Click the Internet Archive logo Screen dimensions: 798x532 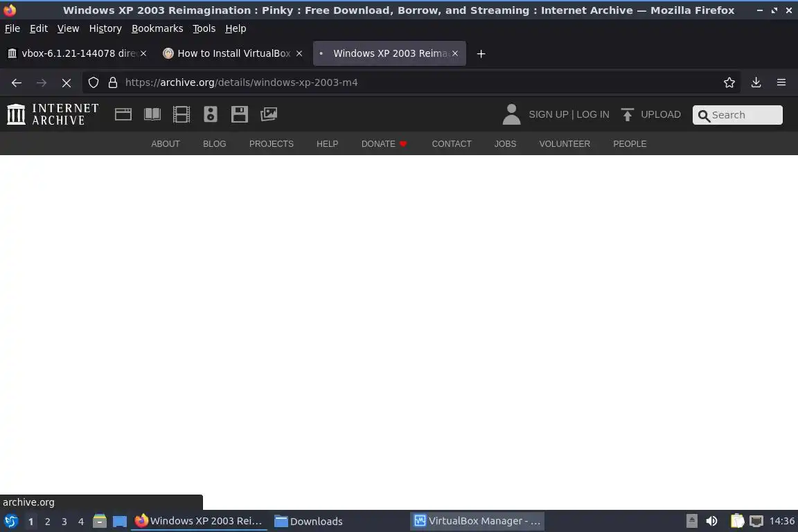coord(53,114)
